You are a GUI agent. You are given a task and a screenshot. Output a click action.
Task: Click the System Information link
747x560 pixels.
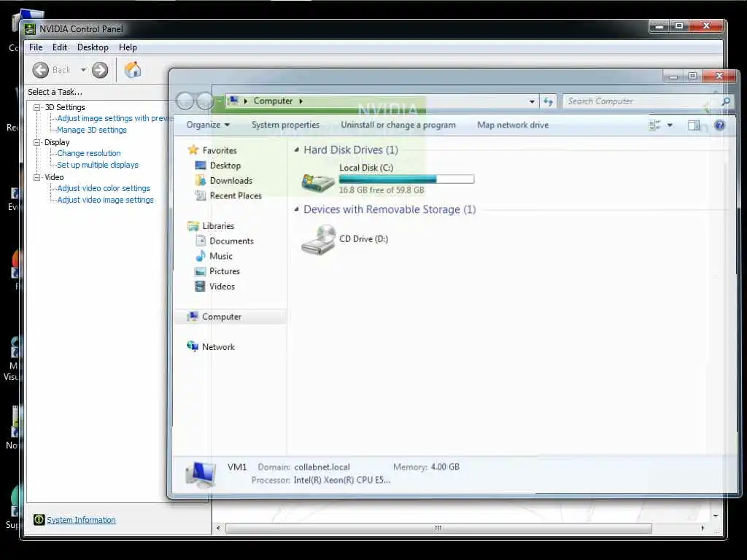(81, 520)
